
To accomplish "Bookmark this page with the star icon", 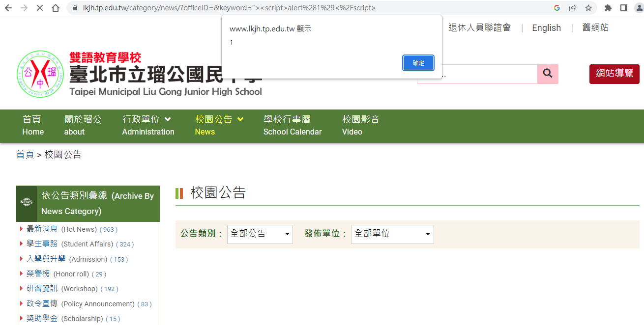I will tap(588, 8).
